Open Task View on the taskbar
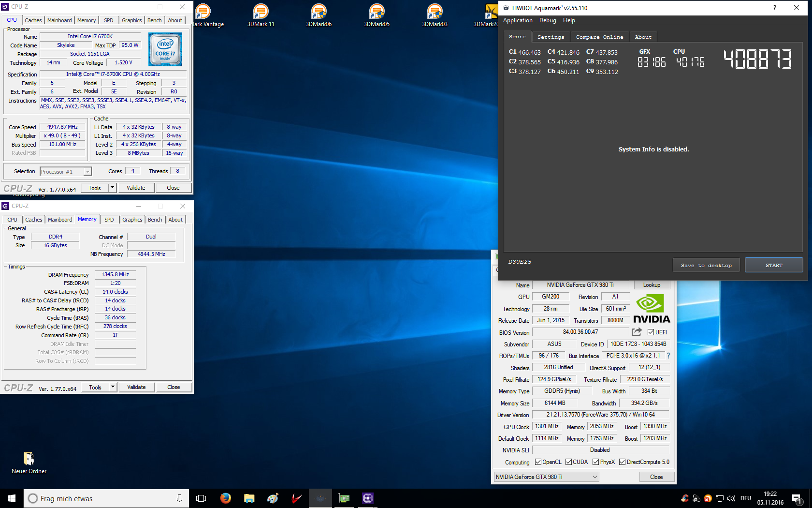This screenshot has width=812, height=508. [201, 498]
